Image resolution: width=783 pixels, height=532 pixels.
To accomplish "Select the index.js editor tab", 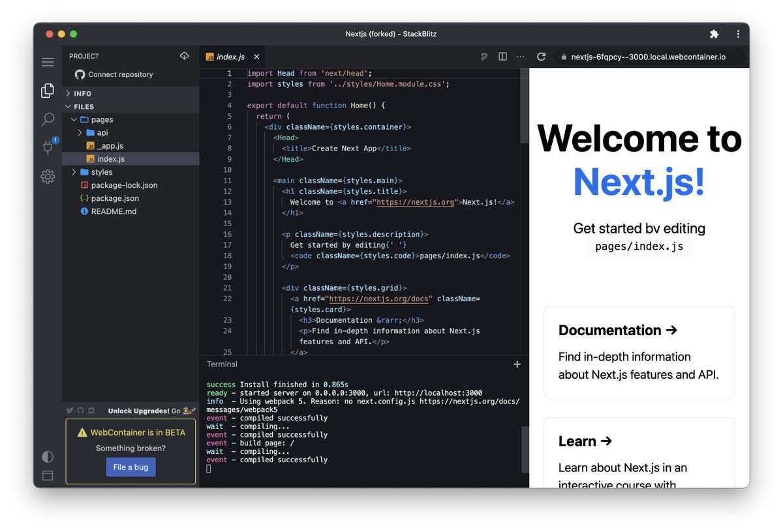I will (x=233, y=57).
